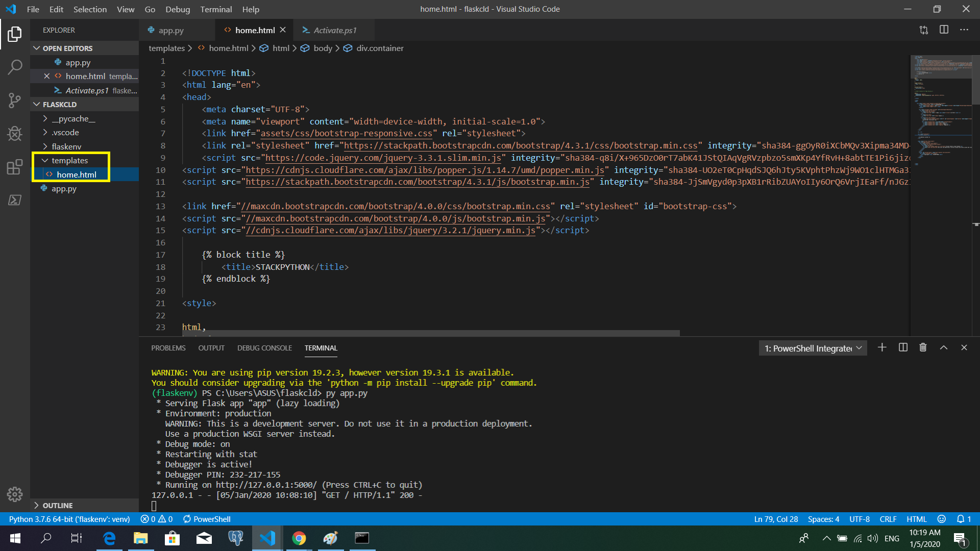
Task: Click the Manage gear icon
Action: click(x=15, y=494)
